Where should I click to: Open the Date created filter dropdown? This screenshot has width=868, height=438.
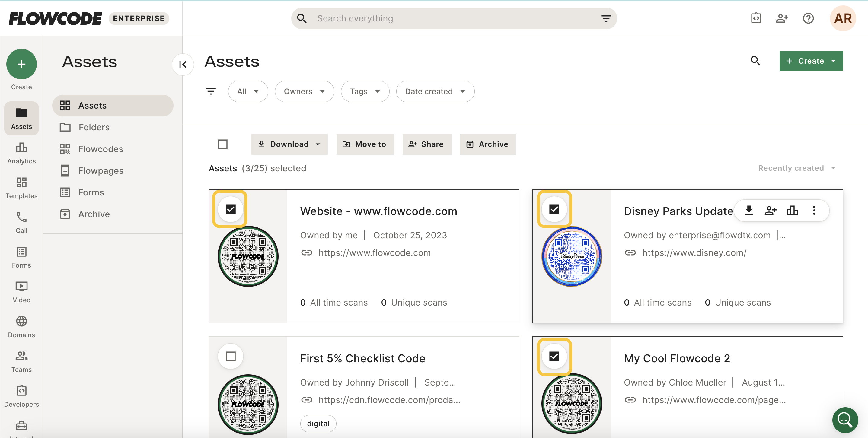point(435,91)
